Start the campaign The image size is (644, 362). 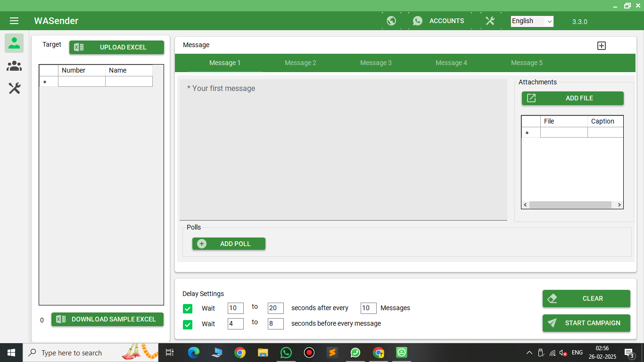586,323
